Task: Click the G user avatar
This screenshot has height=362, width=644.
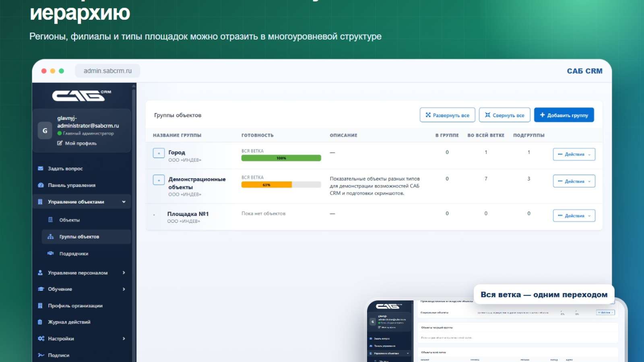Action: coord(45,130)
